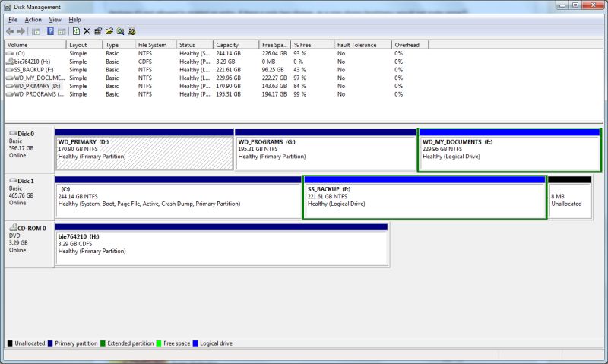This screenshot has width=608, height=364.
Task: Click the 244.14 GB capacity cell
Action: [x=229, y=53]
